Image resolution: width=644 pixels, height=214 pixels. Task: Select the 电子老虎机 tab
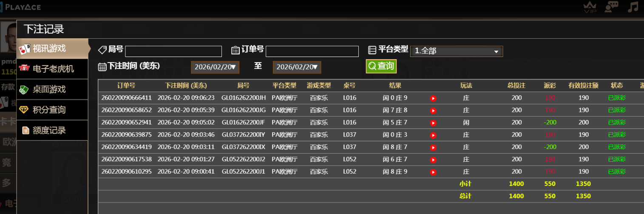52,69
